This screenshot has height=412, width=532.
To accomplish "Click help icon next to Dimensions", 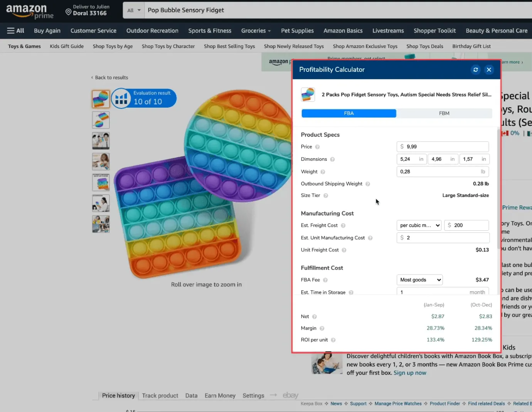I will coord(332,159).
